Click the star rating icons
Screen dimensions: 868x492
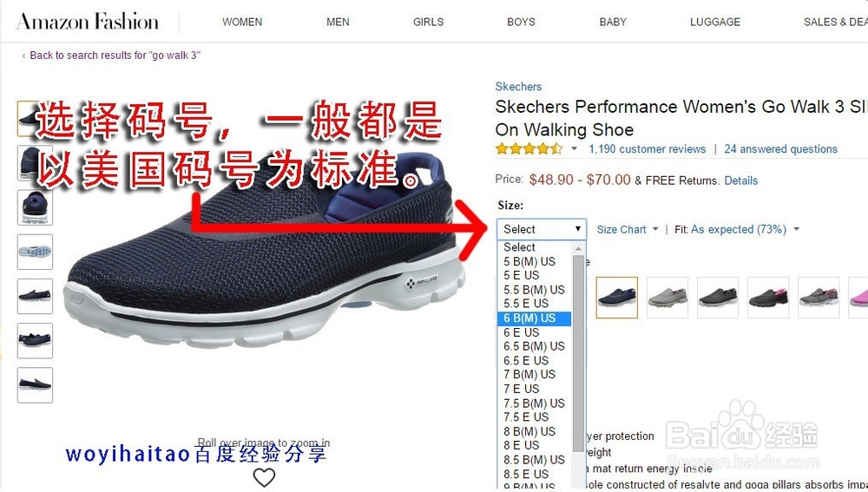pos(529,149)
